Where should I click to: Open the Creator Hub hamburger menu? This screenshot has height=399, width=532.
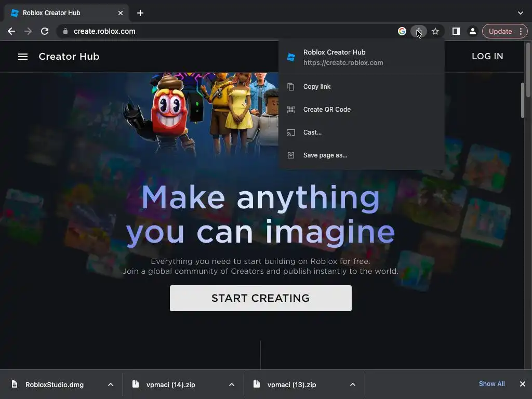[x=23, y=57]
